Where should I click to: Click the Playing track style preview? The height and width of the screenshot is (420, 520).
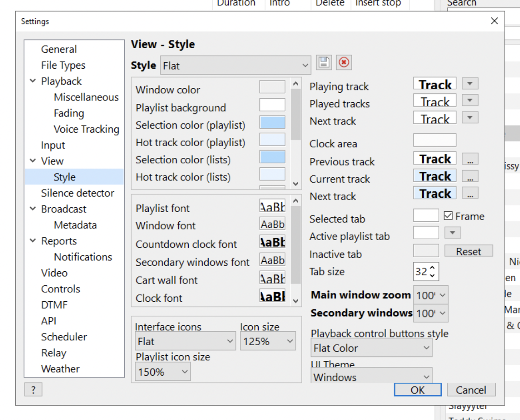435,83
